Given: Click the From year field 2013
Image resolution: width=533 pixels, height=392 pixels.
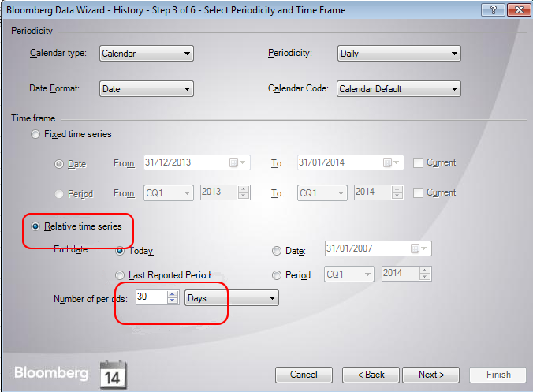Looking at the screenshot, I should [x=219, y=192].
